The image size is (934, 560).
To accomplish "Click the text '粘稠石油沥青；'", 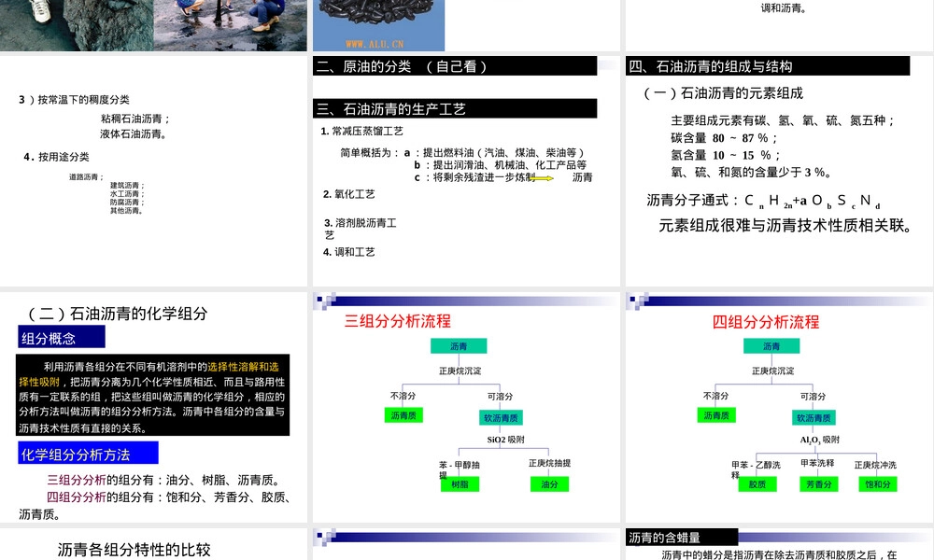I will (135, 119).
